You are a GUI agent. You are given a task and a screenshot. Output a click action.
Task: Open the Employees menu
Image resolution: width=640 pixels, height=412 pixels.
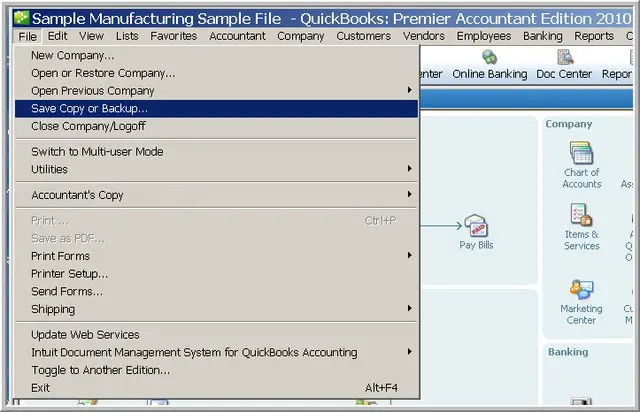tap(484, 36)
